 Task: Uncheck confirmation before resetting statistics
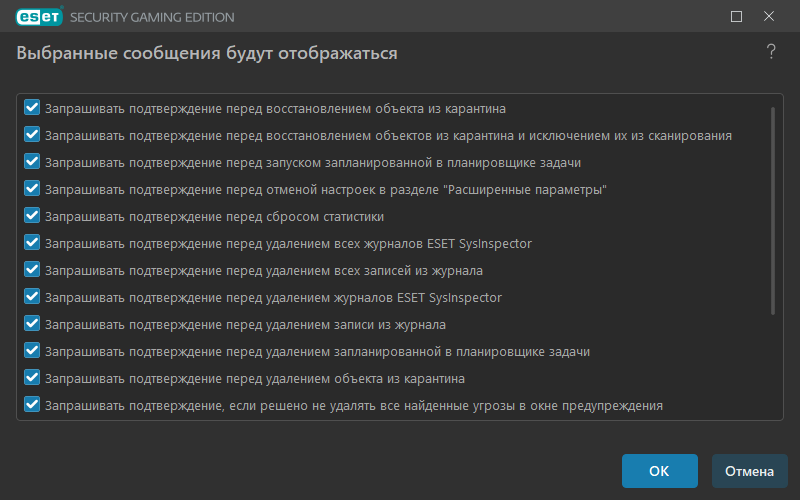coord(32,216)
